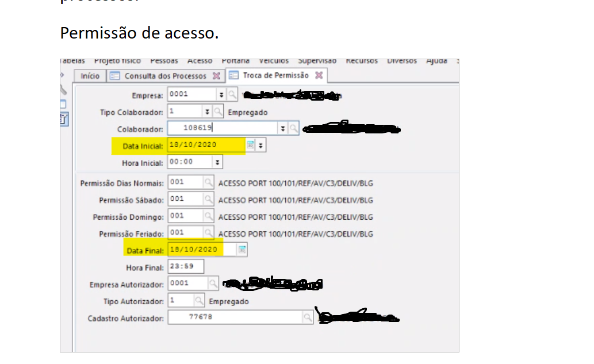This screenshot has width=594, height=364.
Task: Click the search icon beside Empresa field
Action: pos(231,94)
